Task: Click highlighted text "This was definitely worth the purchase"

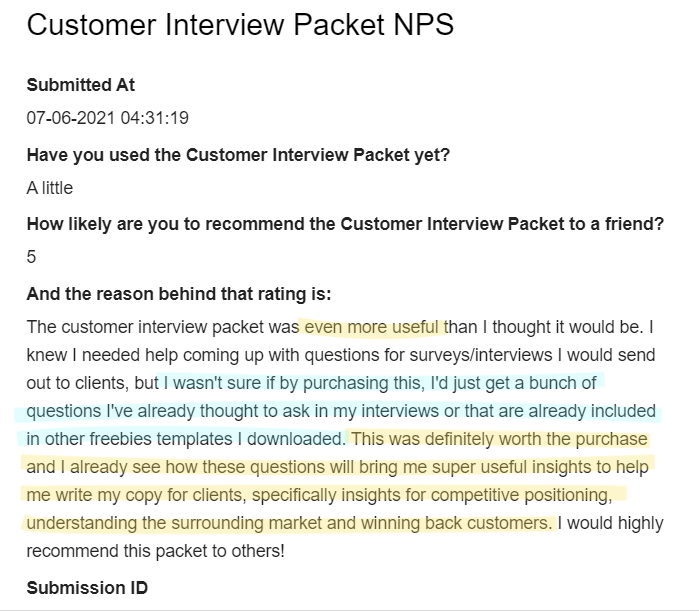Action: [x=499, y=439]
